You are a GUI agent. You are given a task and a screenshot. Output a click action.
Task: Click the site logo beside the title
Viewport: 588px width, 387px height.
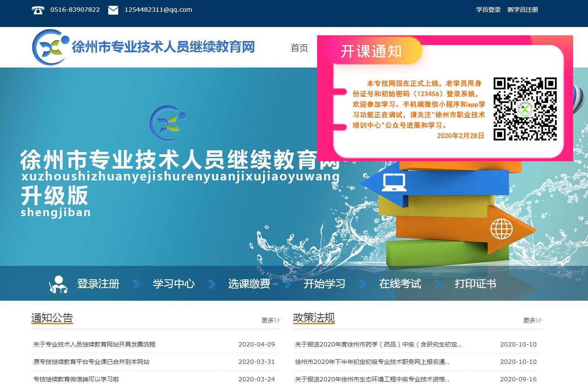point(50,47)
